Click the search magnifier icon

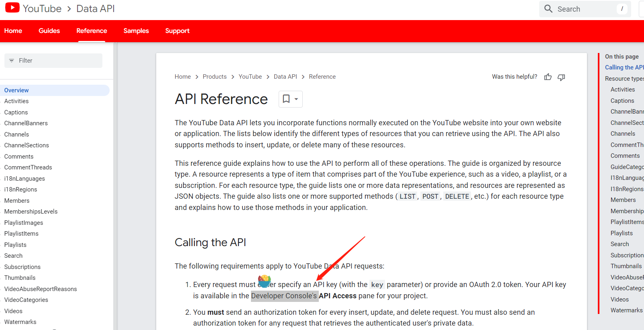[548, 8]
